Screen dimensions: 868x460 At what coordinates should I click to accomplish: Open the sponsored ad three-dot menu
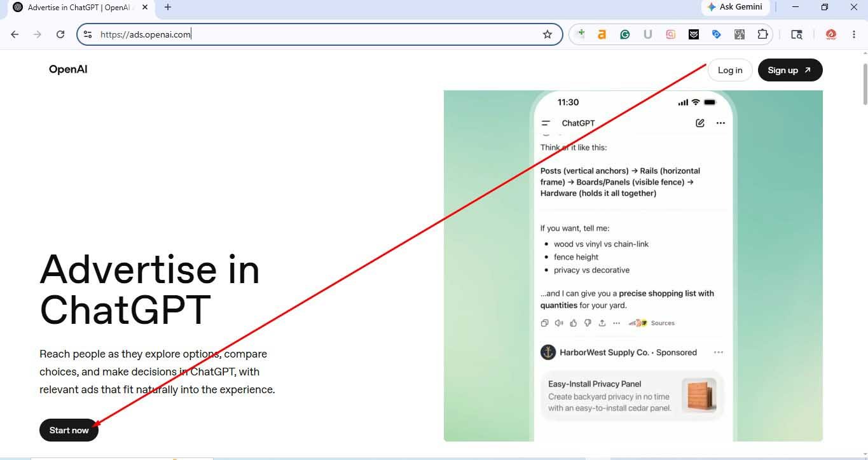click(x=719, y=352)
